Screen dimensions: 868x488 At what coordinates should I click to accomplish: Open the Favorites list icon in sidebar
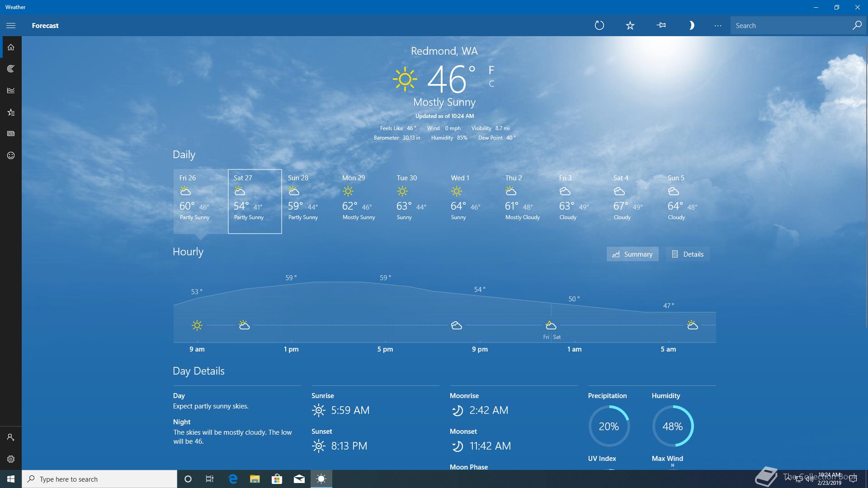pos(11,112)
